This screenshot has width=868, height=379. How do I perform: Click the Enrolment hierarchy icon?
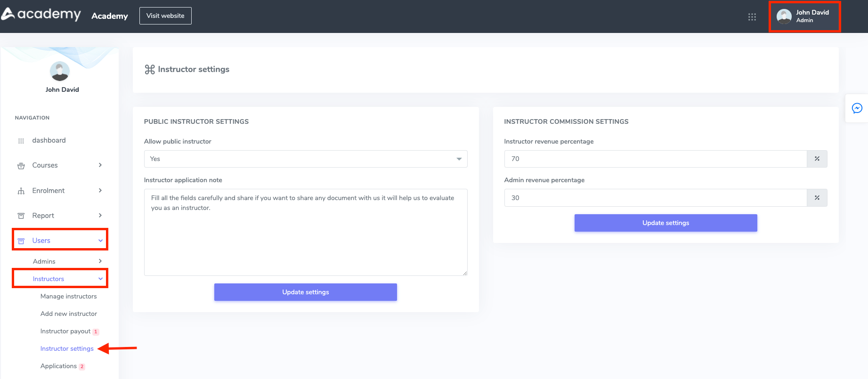(21, 191)
